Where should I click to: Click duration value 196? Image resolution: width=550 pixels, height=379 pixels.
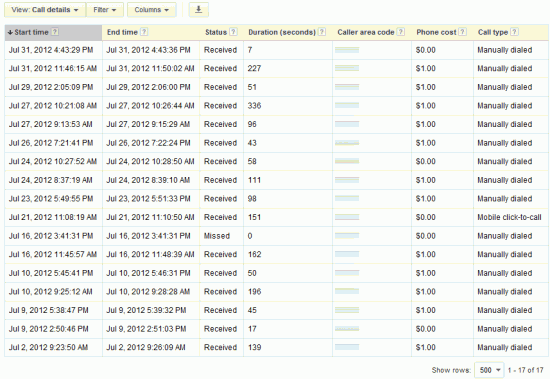pos(254,292)
